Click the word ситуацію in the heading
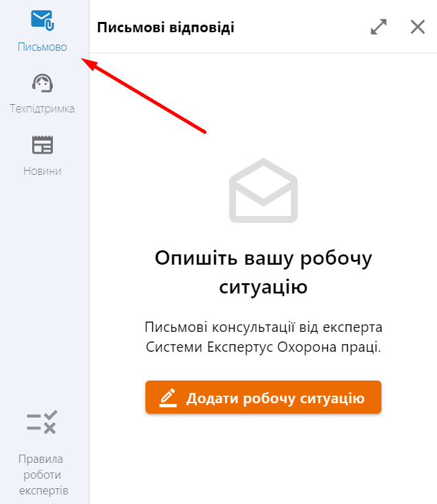437x504 pixels. tap(263, 287)
